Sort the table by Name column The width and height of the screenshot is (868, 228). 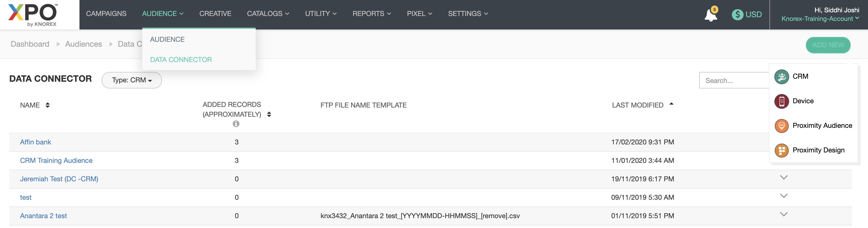click(47, 105)
